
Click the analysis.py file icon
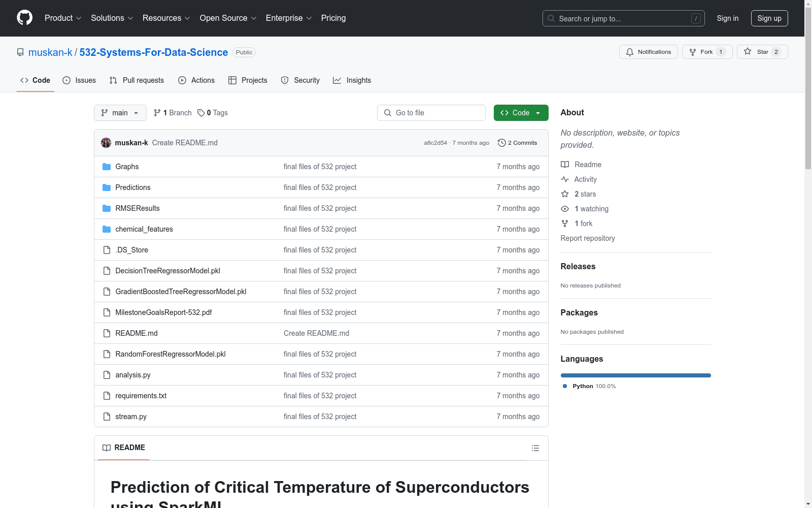point(107,375)
